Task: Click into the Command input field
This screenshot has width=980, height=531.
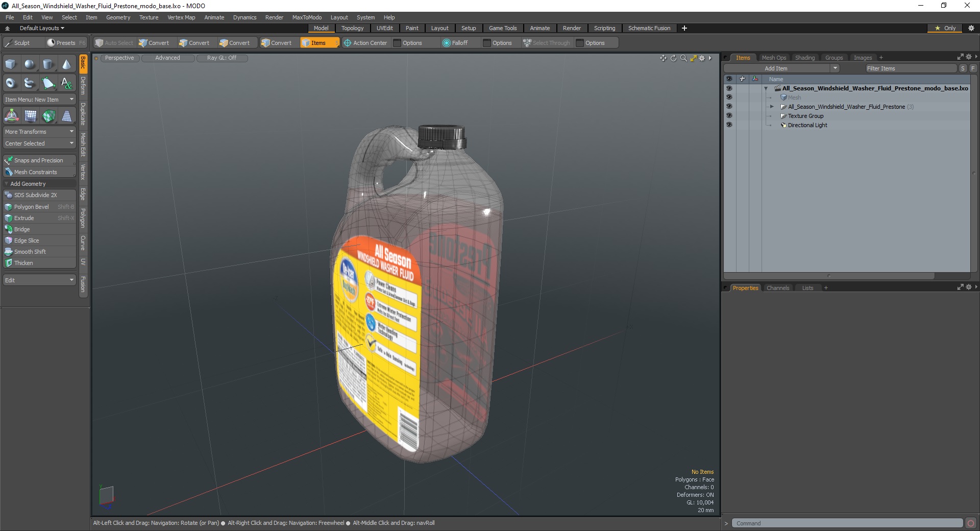Action: [x=847, y=523]
